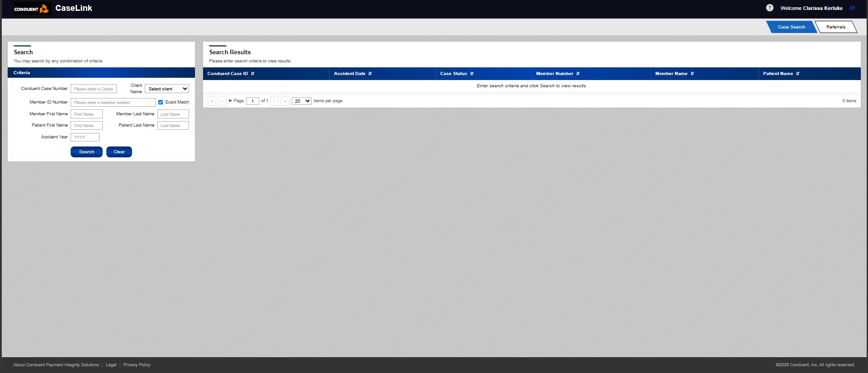Open the Privacy Policy footer link

click(137, 365)
